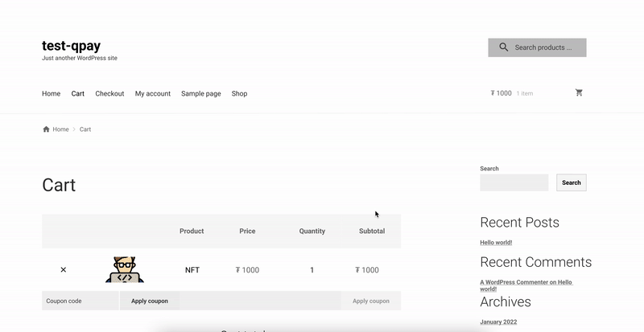The width and height of the screenshot is (644, 332).
Task: Open the My account menu item
Action: 153,93
